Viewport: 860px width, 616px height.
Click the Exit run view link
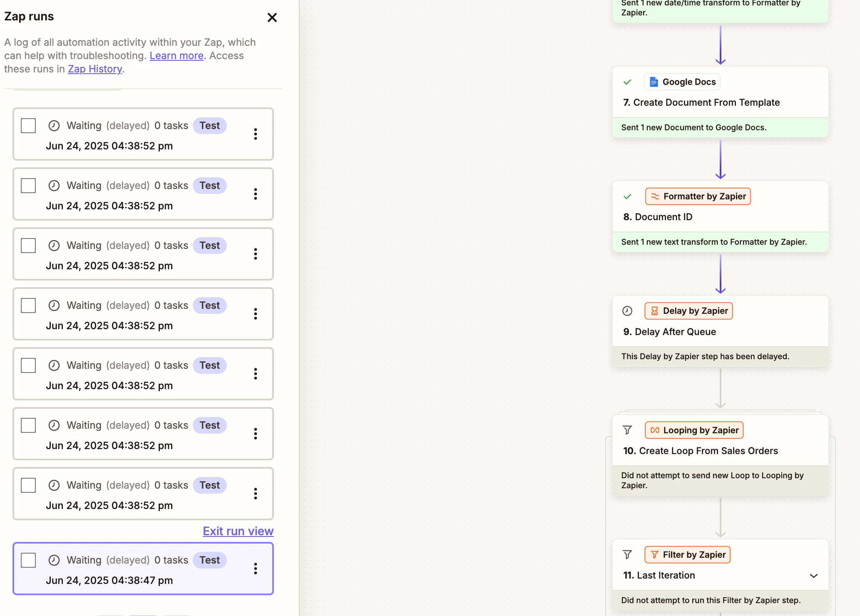[238, 531]
